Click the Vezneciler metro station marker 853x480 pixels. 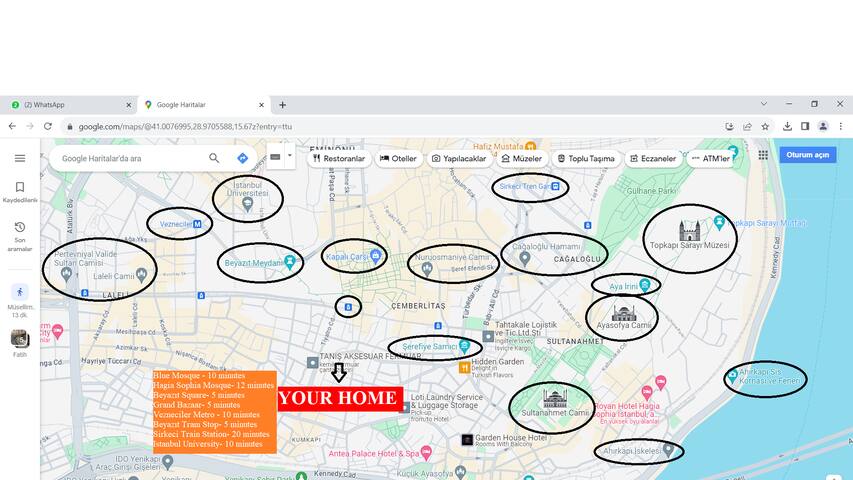197,224
